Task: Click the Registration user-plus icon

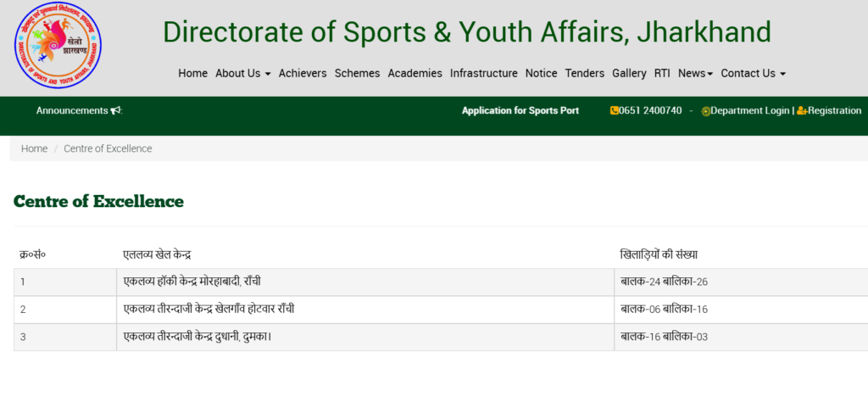Action: [x=802, y=111]
